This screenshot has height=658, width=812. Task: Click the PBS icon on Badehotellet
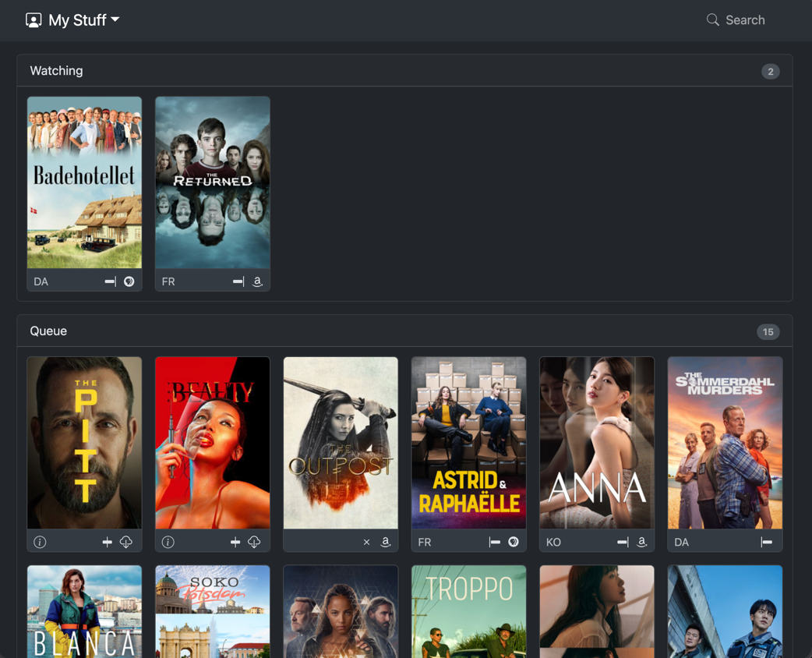coord(129,281)
